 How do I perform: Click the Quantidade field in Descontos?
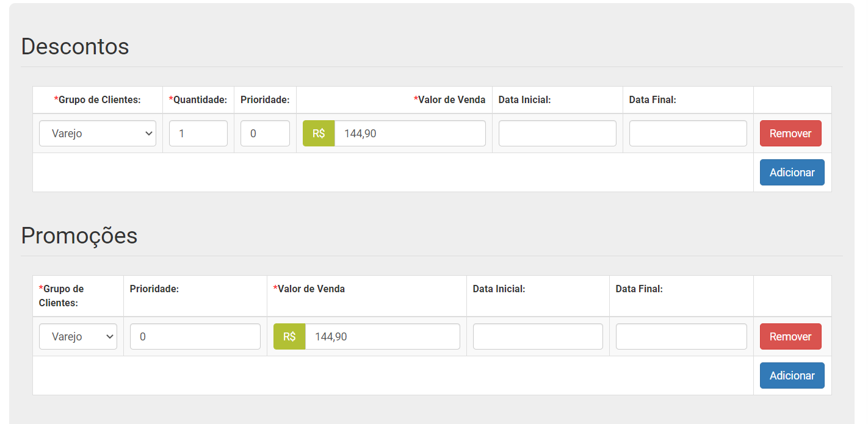[198, 134]
